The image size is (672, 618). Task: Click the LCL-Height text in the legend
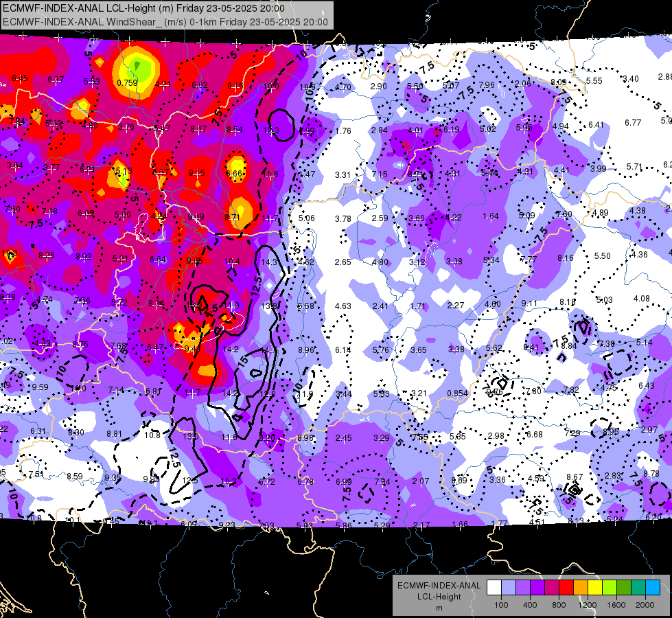click(439, 597)
